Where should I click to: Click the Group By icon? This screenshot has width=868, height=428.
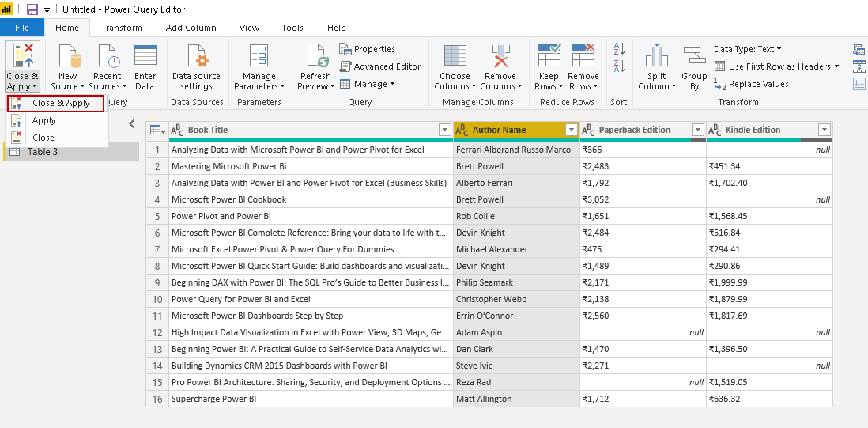point(694,60)
